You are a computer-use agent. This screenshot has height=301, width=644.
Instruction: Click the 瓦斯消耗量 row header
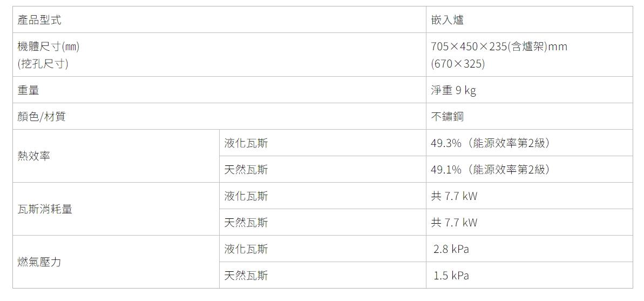116,209
